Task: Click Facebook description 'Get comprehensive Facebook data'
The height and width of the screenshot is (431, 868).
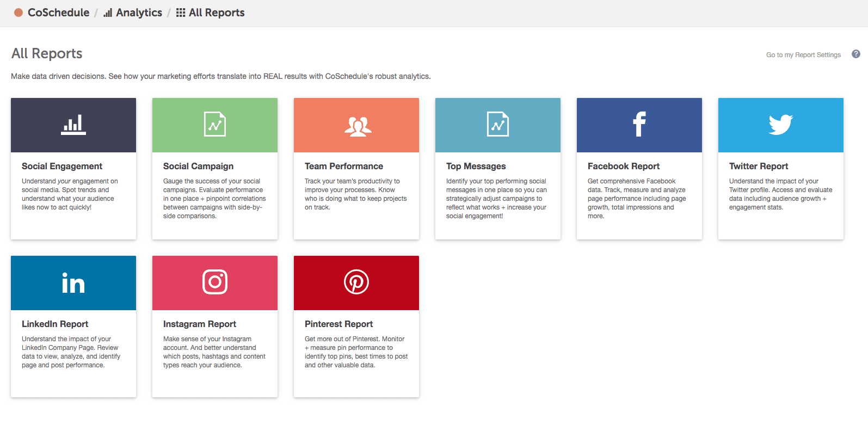Action: point(637,199)
